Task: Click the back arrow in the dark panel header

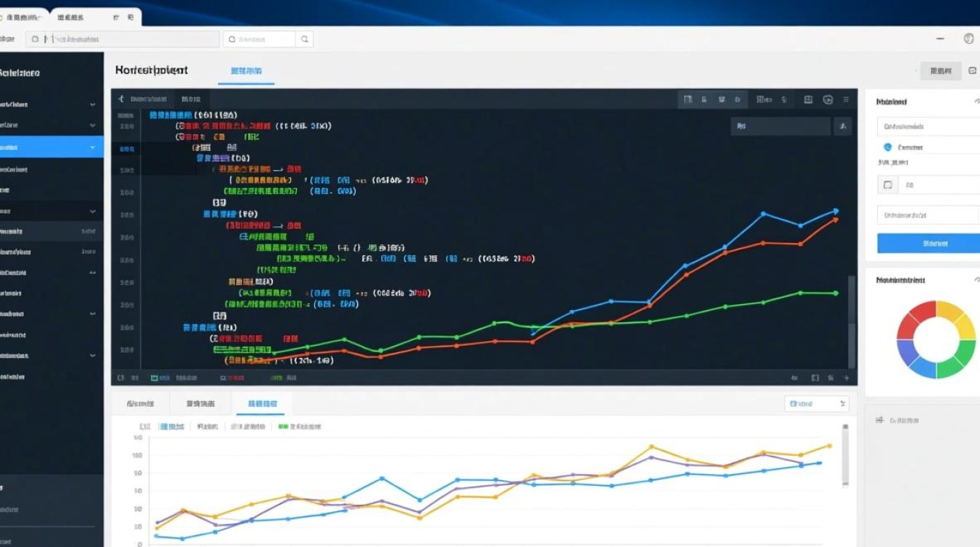Action: [121, 98]
